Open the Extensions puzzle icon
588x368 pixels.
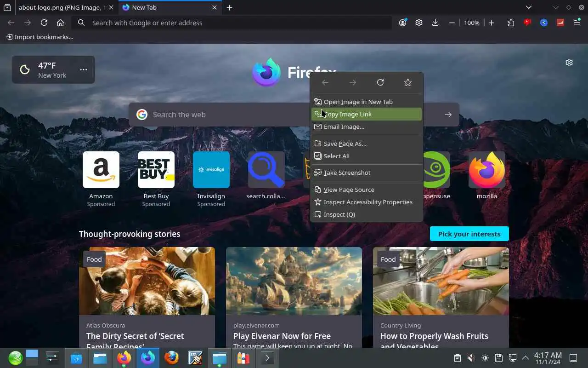tap(511, 23)
